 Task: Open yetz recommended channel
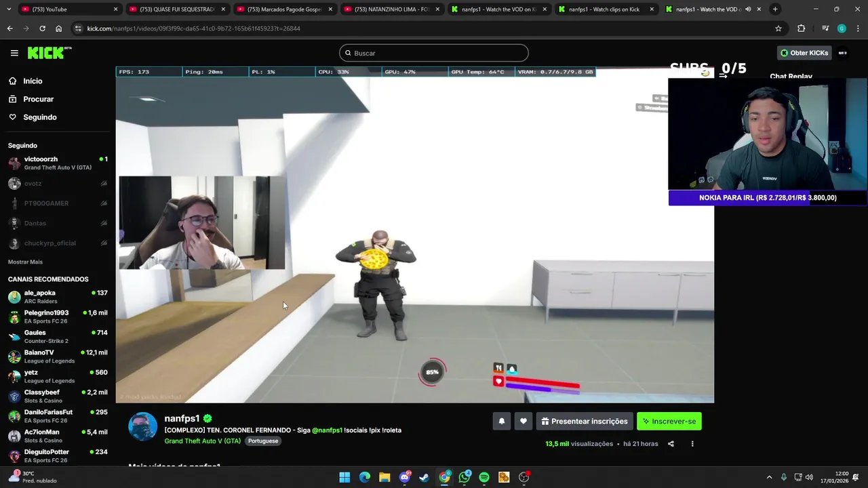[58, 376]
